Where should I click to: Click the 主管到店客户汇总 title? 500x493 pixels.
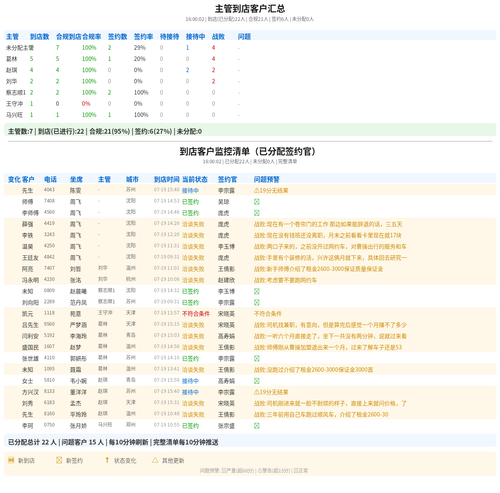250,9
